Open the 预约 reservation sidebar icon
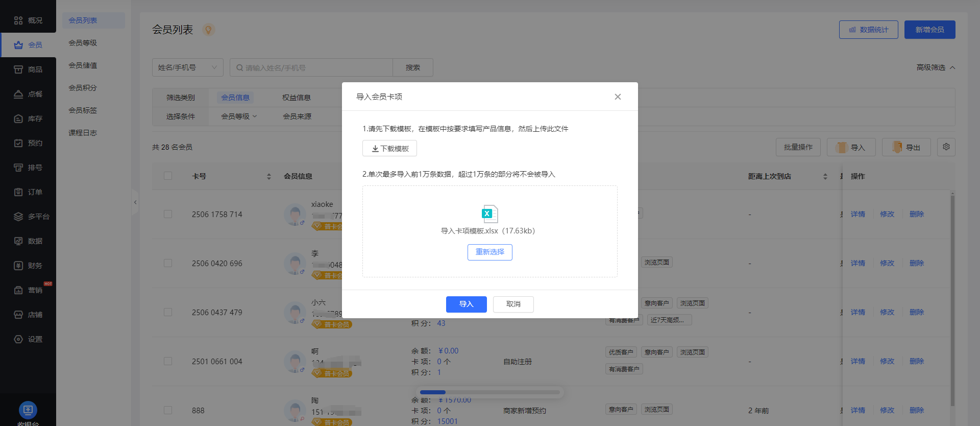980x426 pixels. pyautogui.click(x=18, y=143)
